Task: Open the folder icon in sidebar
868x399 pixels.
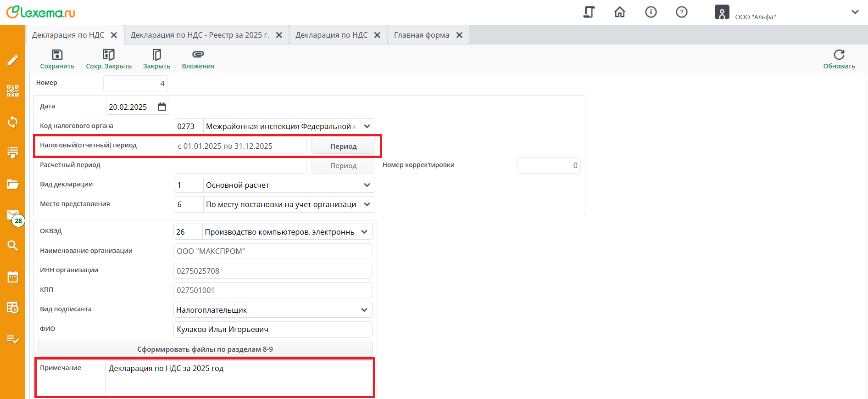Action: coord(13,184)
